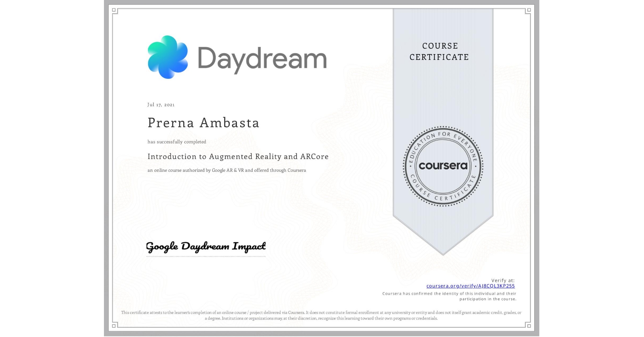Open the coursera.org/verify/AJ8CQL3KP255 link
Viewport: 644px width, 337px height.
click(470, 286)
